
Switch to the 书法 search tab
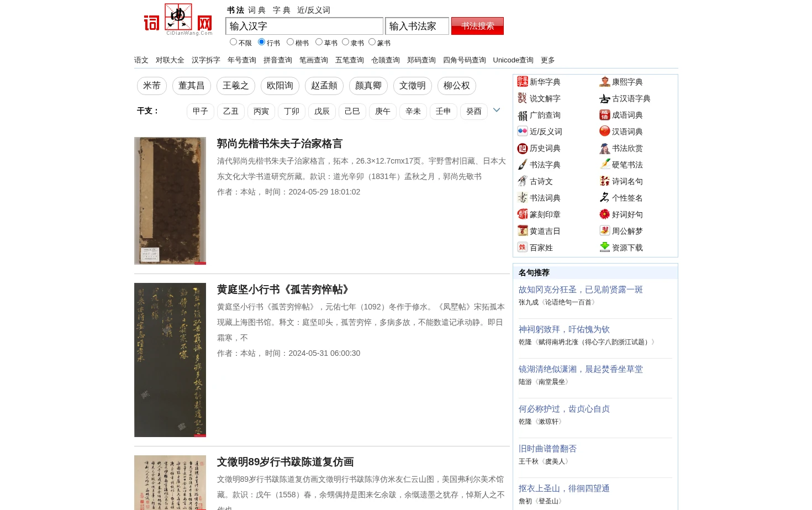click(x=235, y=10)
